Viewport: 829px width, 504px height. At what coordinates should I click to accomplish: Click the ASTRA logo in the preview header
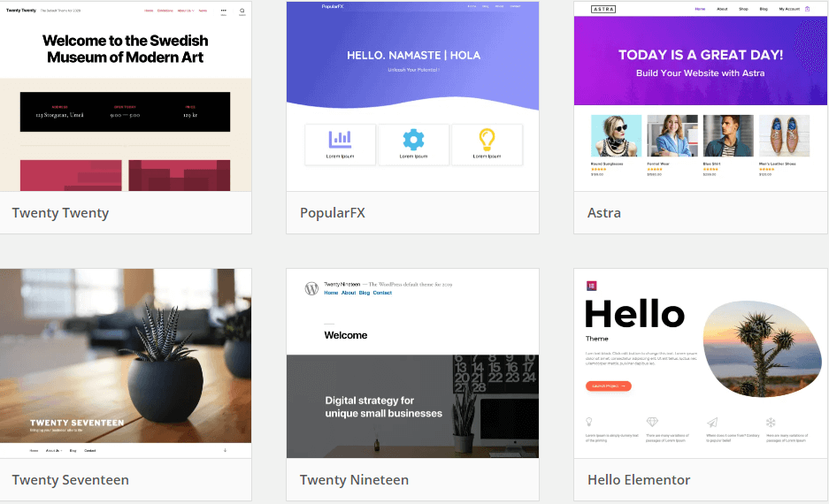pos(603,9)
